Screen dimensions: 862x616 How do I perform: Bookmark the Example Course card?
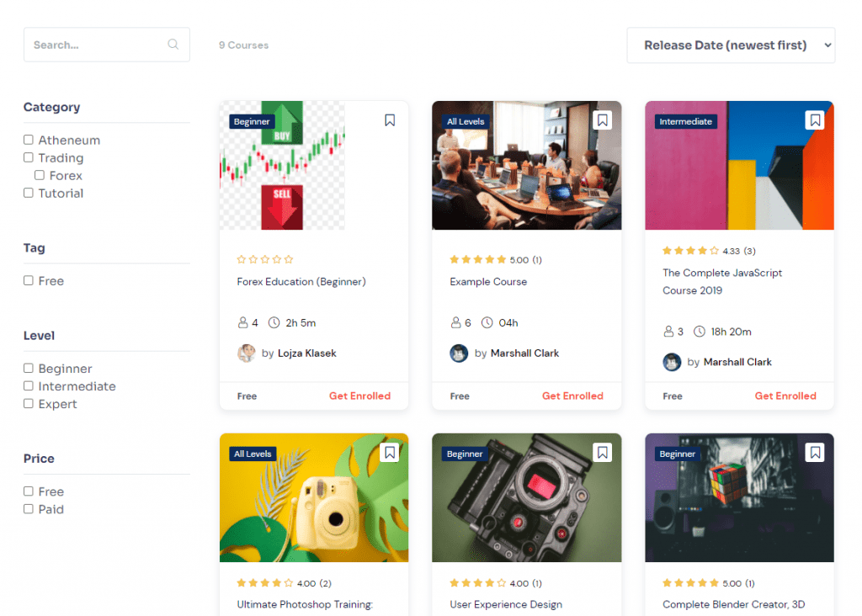(603, 120)
